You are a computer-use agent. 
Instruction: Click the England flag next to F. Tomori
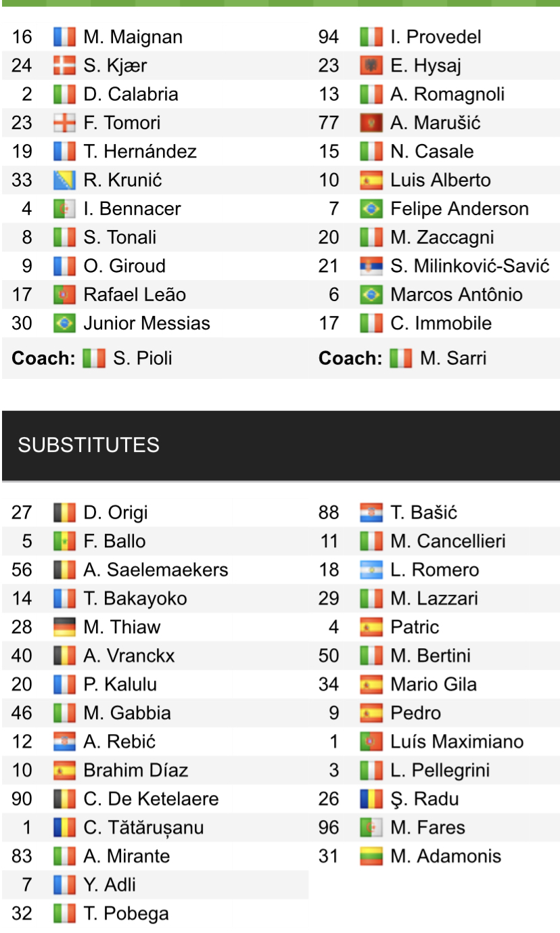tap(64, 123)
